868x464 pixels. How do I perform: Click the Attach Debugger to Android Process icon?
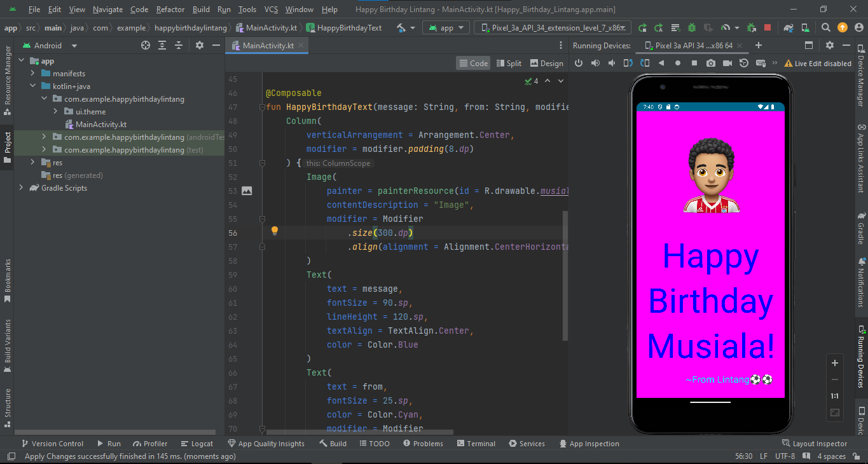click(752, 28)
